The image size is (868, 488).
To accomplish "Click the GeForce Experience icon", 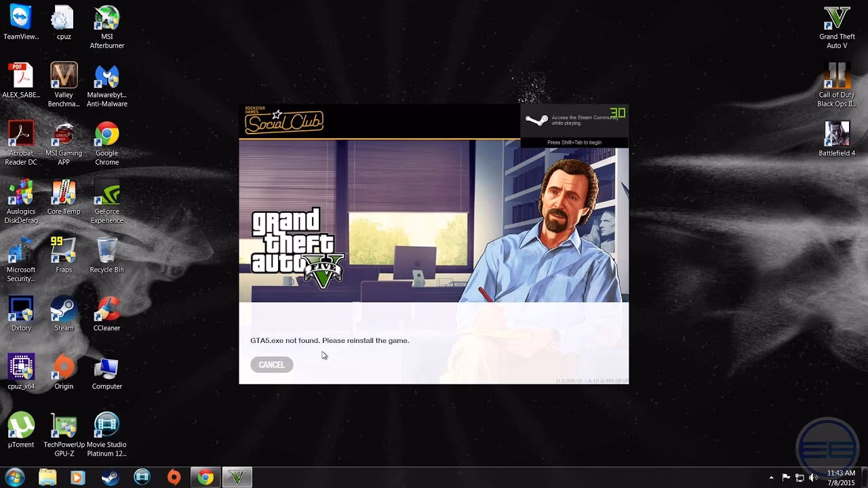I will click(107, 202).
